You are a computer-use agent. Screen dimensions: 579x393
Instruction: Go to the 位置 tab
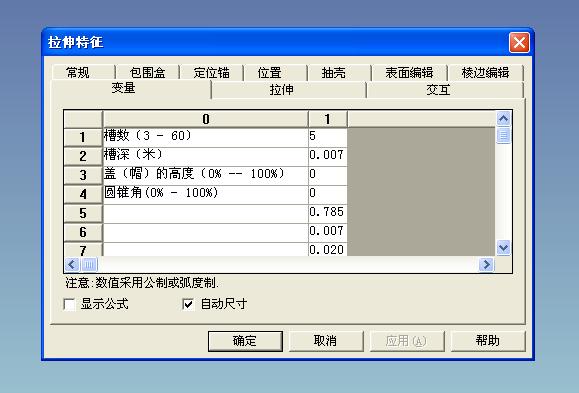[275, 72]
